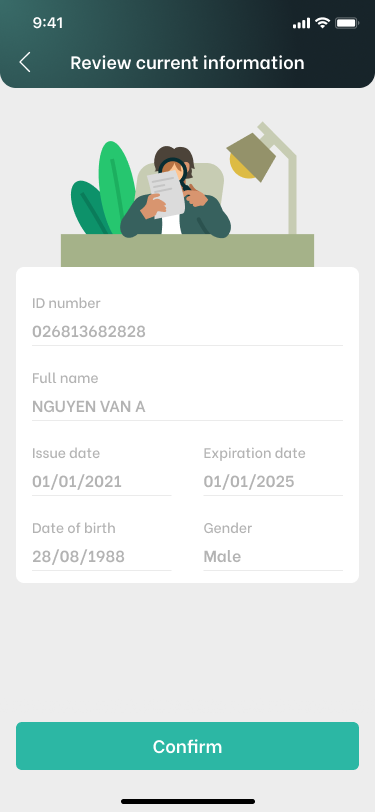
Task: Tap the Review current information title
Action: pyautogui.click(x=188, y=63)
